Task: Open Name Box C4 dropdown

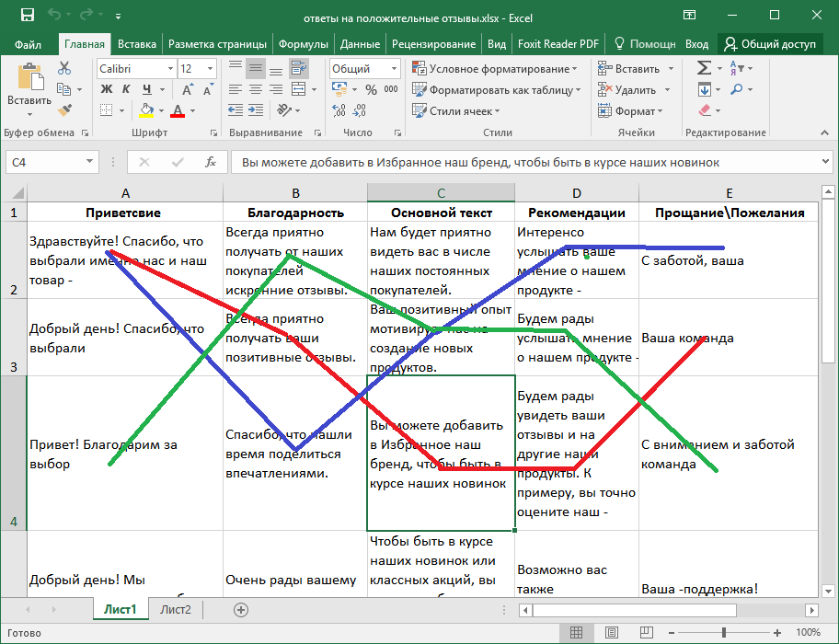Action: point(89,162)
